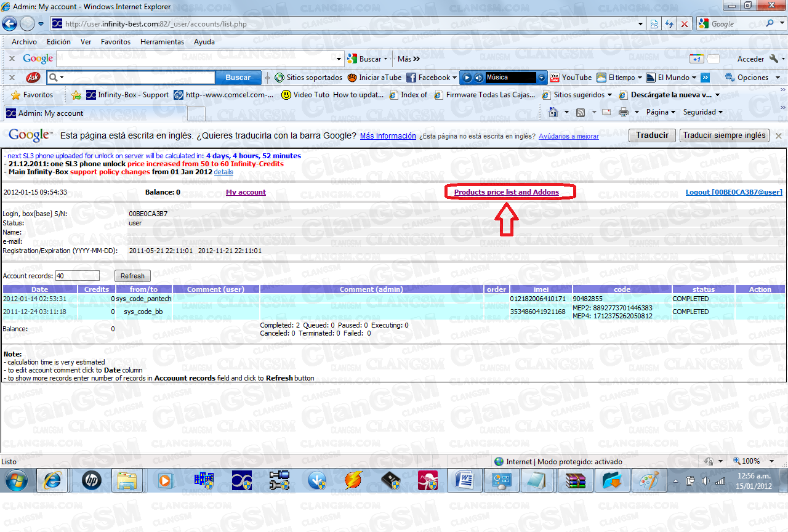
Task: Click the Refresh page icon in address bar
Action: 669,23
